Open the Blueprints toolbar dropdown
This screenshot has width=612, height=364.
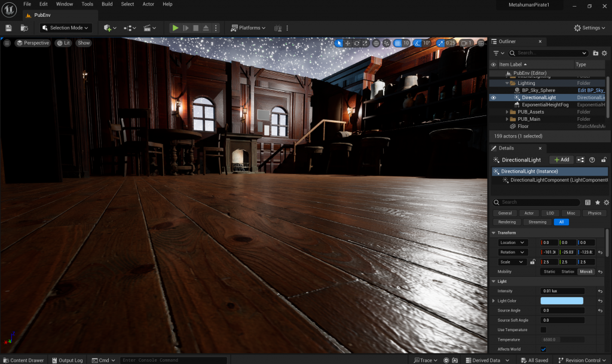pos(130,27)
